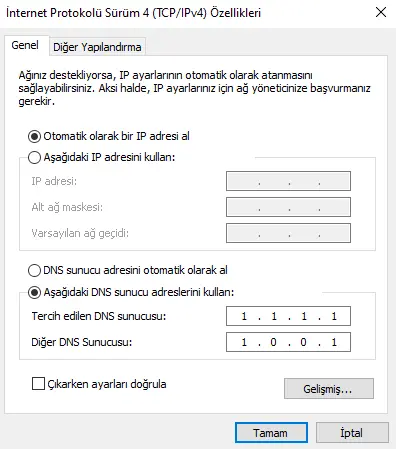The height and width of the screenshot is (449, 396).
Task: Click the 'Diğer DNS Sunucusu' address field
Action: coord(288,342)
